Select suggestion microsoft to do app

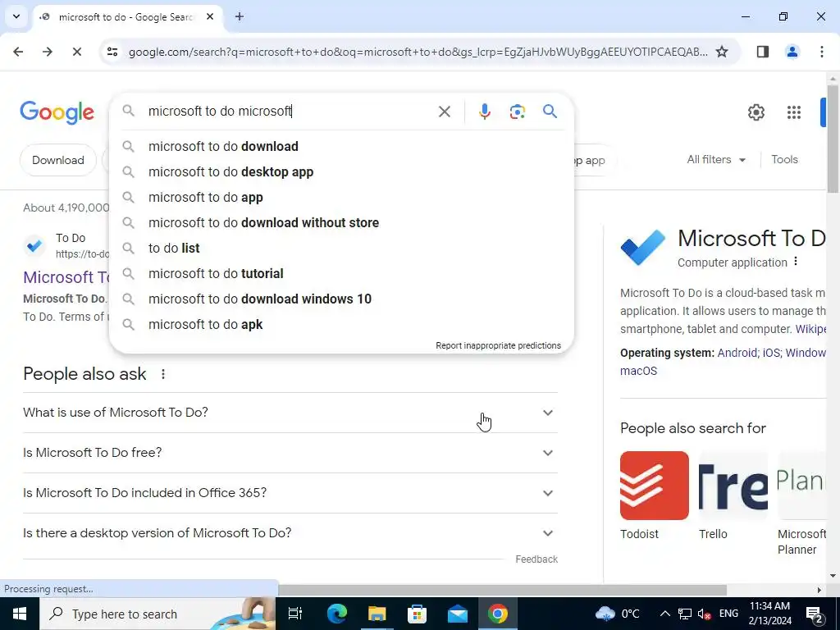341,197
